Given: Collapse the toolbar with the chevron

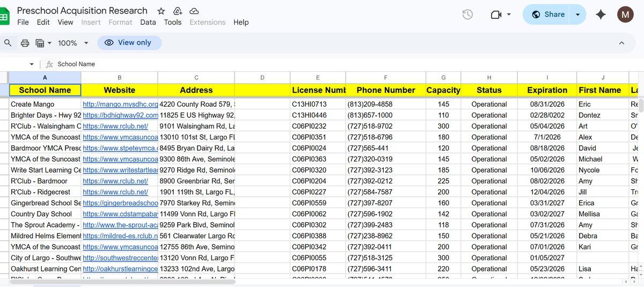Looking at the screenshot, I should 621,43.
